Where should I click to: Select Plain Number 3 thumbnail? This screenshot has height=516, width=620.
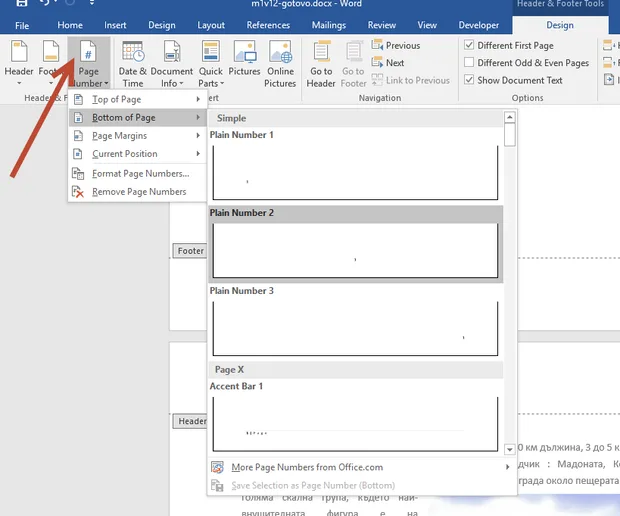click(x=355, y=328)
